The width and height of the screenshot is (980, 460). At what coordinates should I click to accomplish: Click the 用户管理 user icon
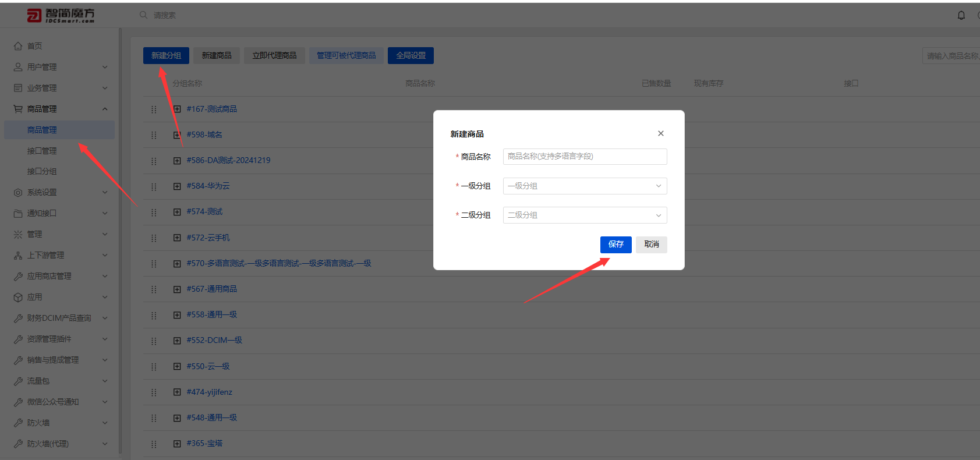(18, 67)
